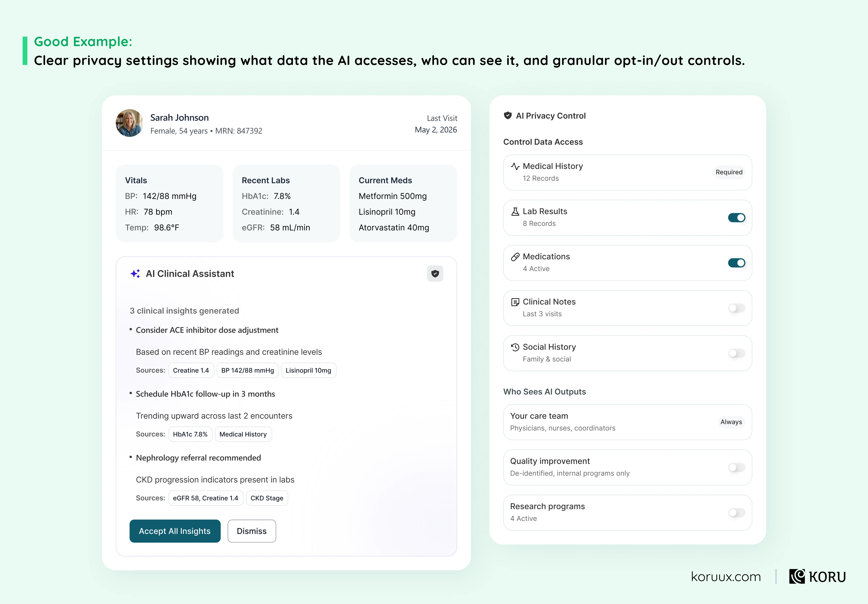This screenshot has height=604, width=868.
Task: Click the HR value 78 bpm
Action: tap(158, 212)
